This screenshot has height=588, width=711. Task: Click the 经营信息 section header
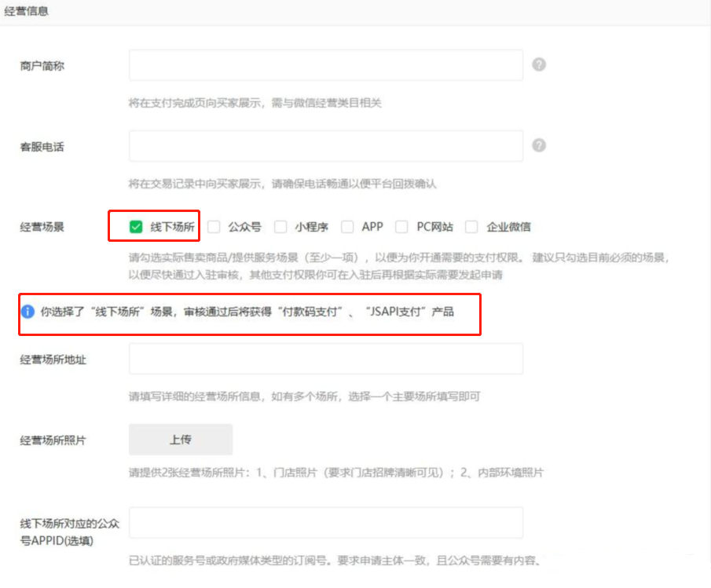(27, 12)
